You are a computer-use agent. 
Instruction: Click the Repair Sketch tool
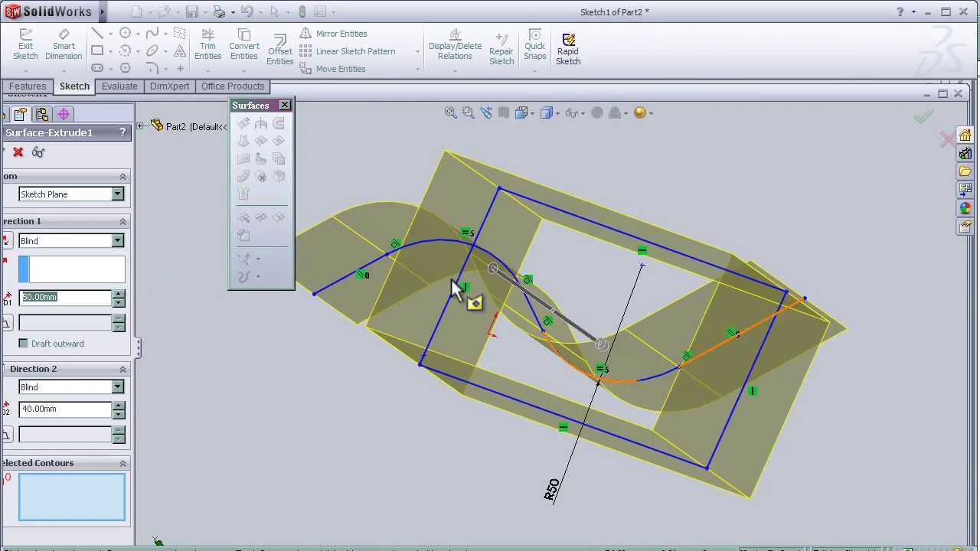[501, 50]
